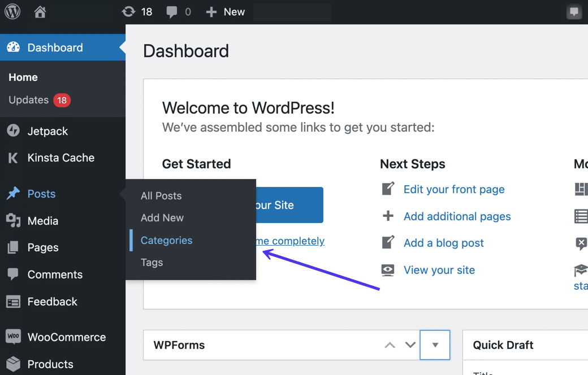588x375 pixels.
Task: Expand the WPForms widget downward
Action: [x=410, y=345]
